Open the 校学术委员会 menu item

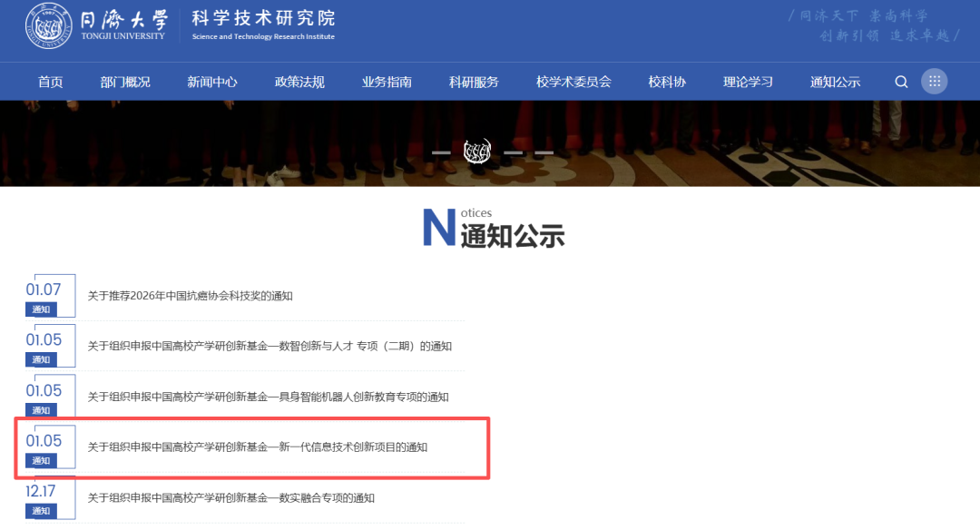573,81
